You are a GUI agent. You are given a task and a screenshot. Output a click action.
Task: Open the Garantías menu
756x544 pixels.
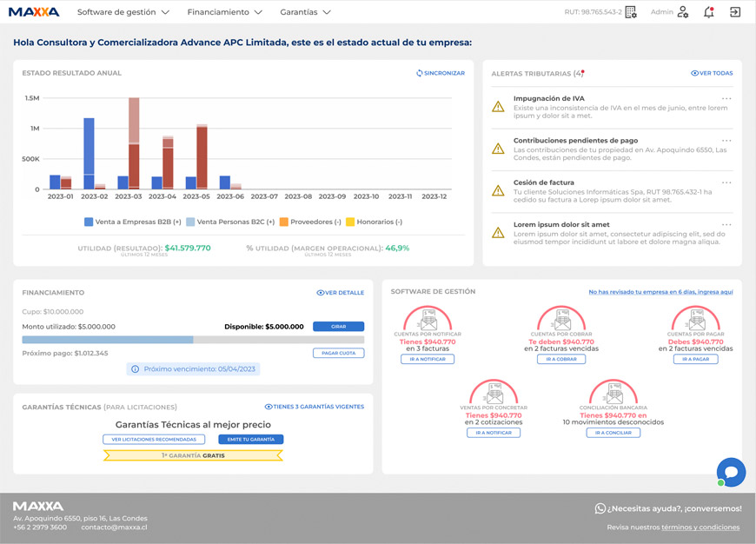(306, 12)
